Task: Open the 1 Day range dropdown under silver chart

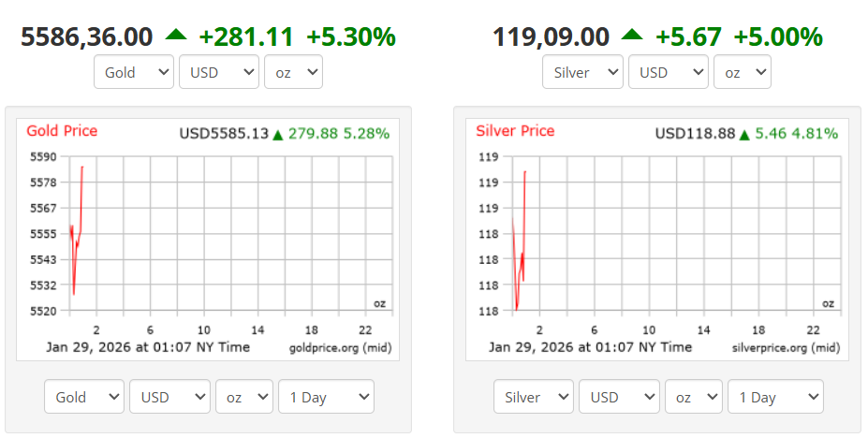Action: 775,397
